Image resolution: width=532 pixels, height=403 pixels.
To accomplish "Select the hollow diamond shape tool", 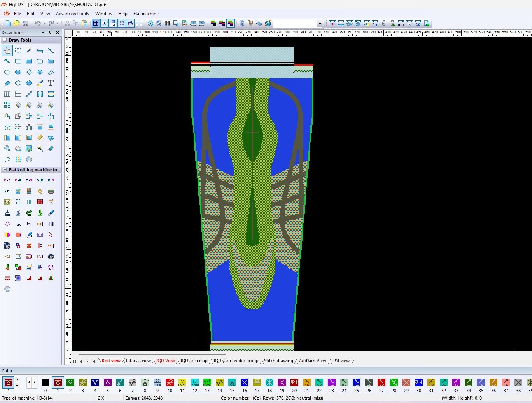I will 29,72.
